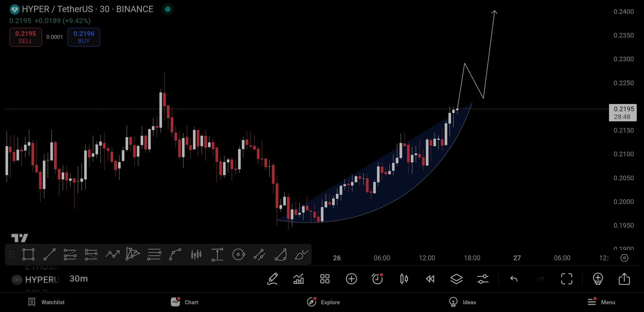Tap the red 0.2195 SELL button
The height and width of the screenshot is (312, 644).
click(x=26, y=37)
